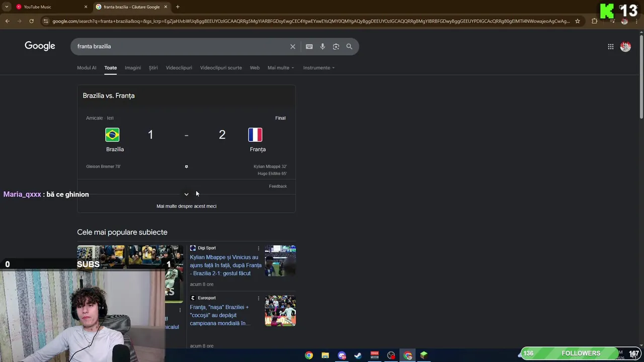
Task: Click the Hugo Ekitike 65' scorer text
Action: 272,173
